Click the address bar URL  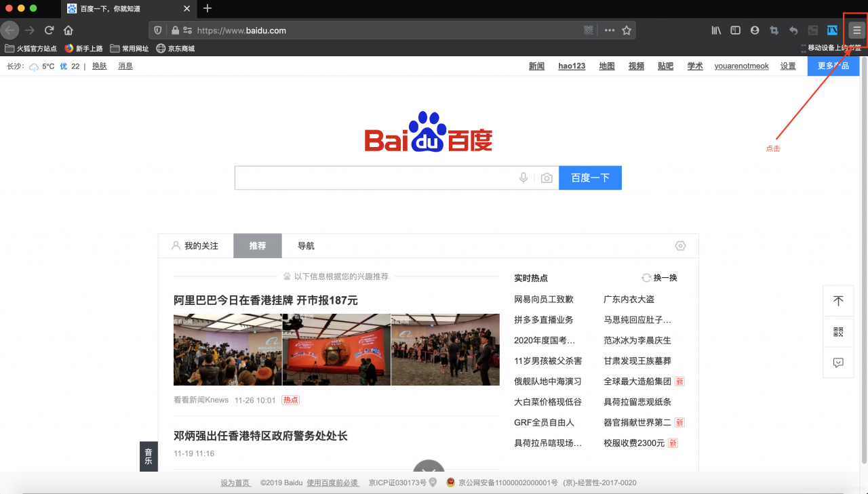(241, 30)
